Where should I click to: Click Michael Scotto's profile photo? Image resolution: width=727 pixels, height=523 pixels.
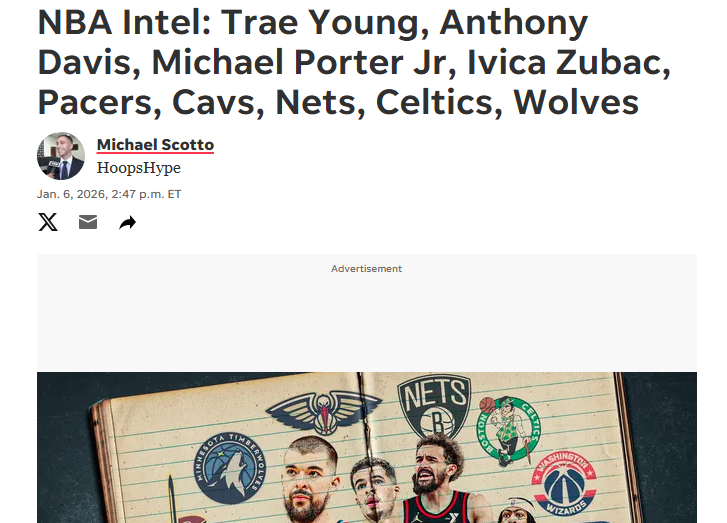coord(61,156)
